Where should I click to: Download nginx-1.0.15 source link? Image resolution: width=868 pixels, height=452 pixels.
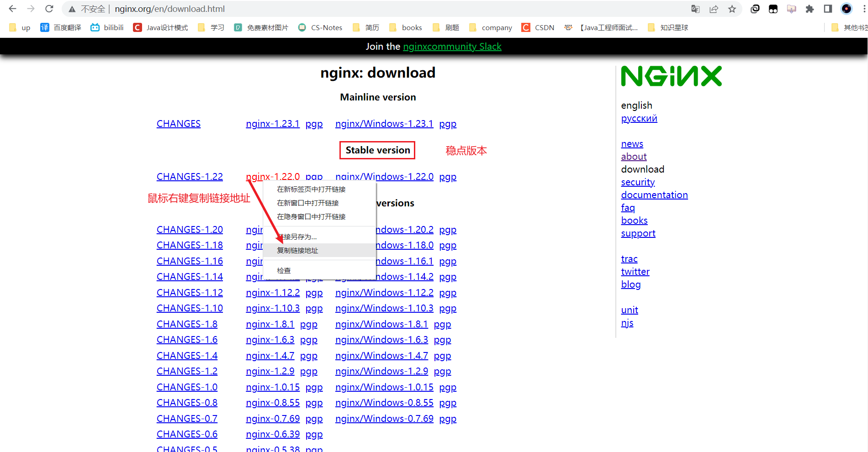click(273, 387)
